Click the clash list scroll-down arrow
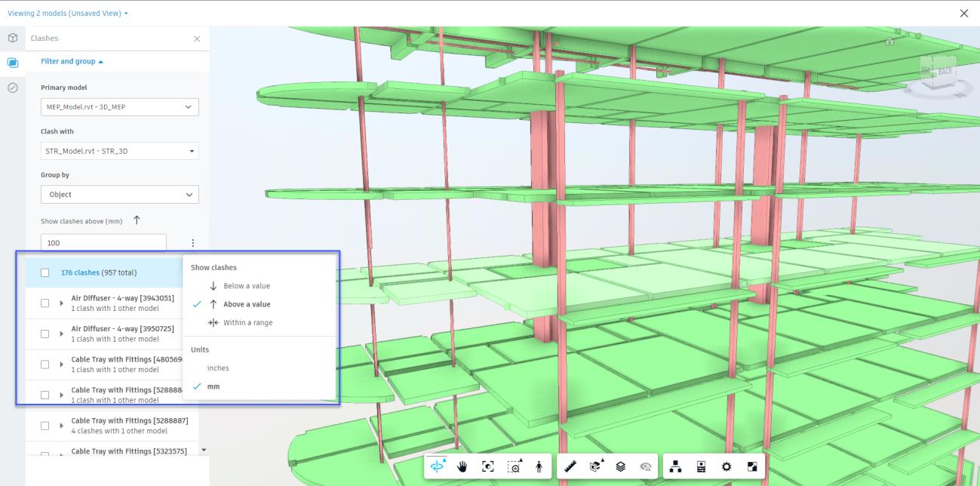The width and height of the screenshot is (980, 486). [x=202, y=450]
